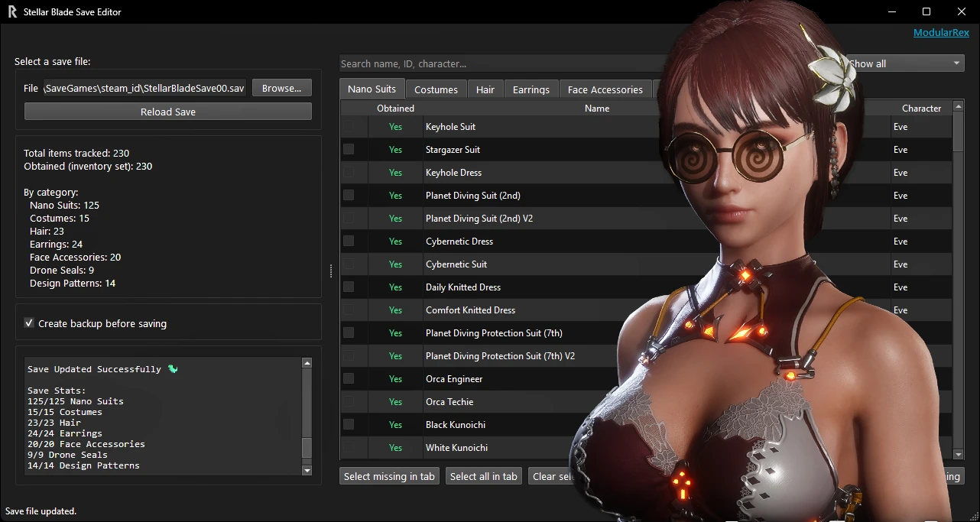Switch to the Earrings tab
This screenshot has width=980, height=522.
click(531, 89)
